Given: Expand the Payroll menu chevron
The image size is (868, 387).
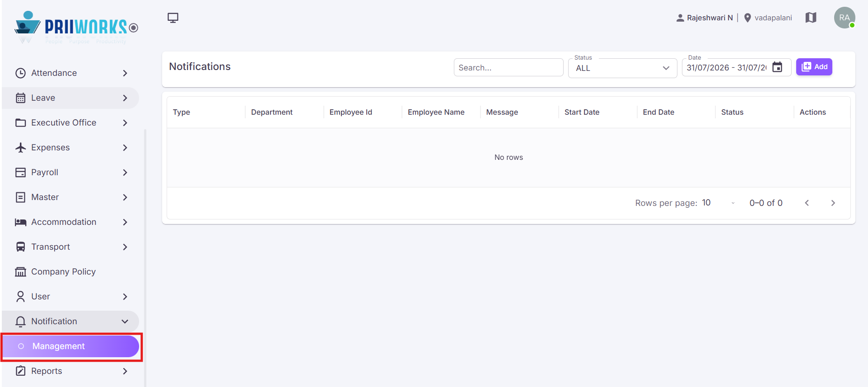Looking at the screenshot, I should coord(125,173).
